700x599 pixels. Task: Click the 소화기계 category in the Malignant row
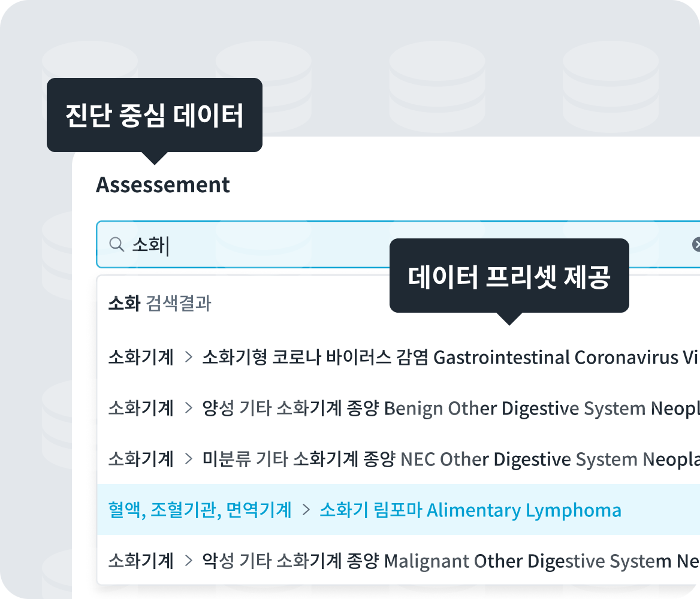(141, 561)
